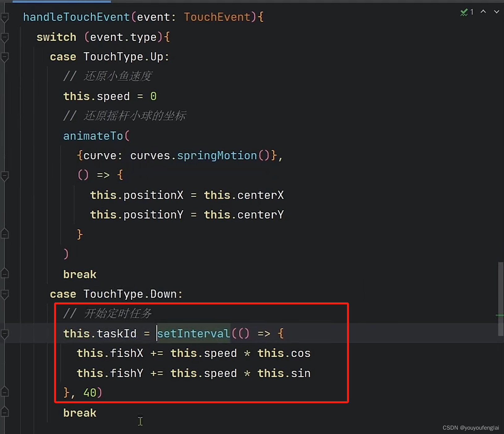This screenshot has width=504, height=434.
Task: Click this.centerY value
Action: point(244,215)
